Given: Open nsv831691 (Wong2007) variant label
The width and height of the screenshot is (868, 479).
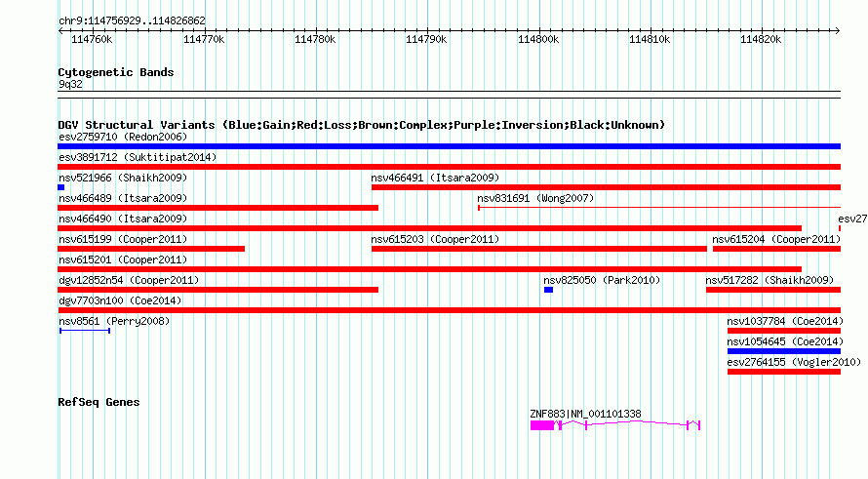Looking at the screenshot, I should tap(535, 198).
